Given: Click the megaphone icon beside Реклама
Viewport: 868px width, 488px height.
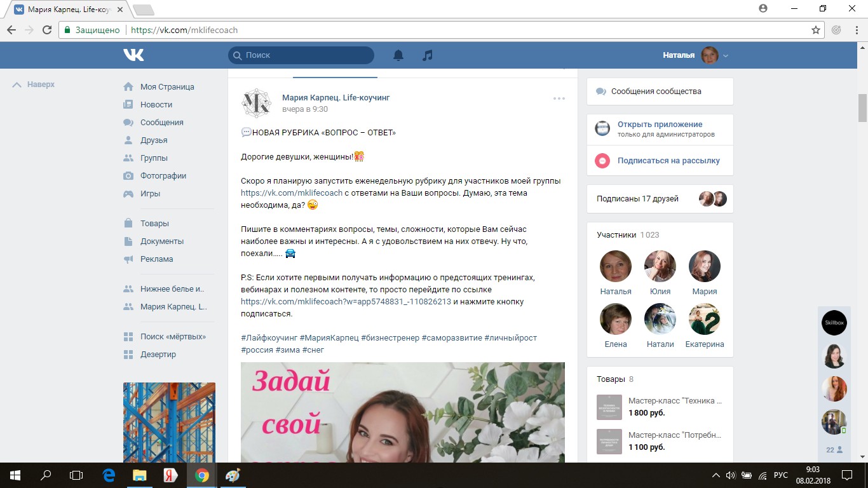Looking at the screenshot, I should click(128, 259).
